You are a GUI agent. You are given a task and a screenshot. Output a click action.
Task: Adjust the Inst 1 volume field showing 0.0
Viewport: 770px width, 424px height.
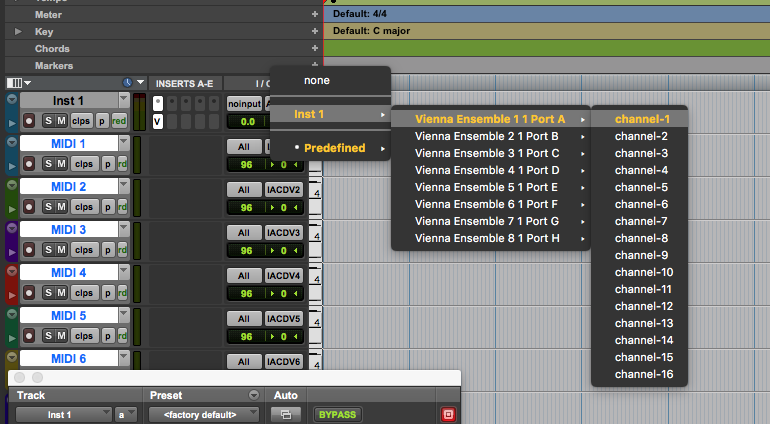(x=248, y=121)
